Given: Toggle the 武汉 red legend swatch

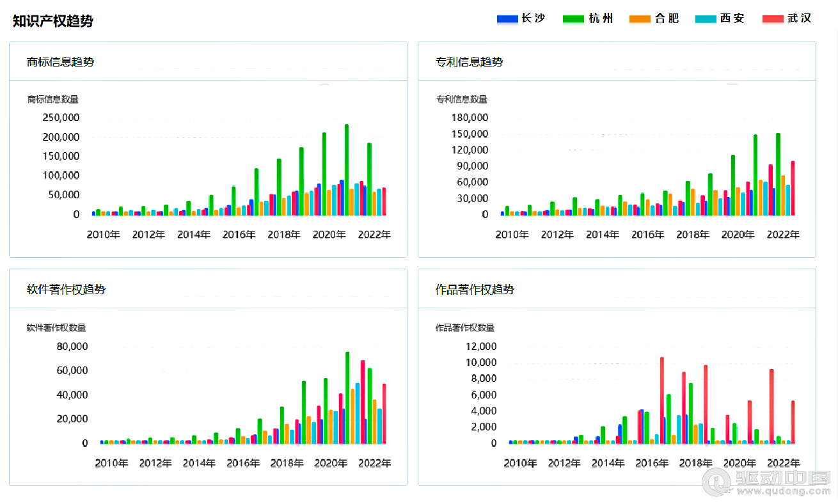Looking at the screenshot, I should (x=773, y=19).
